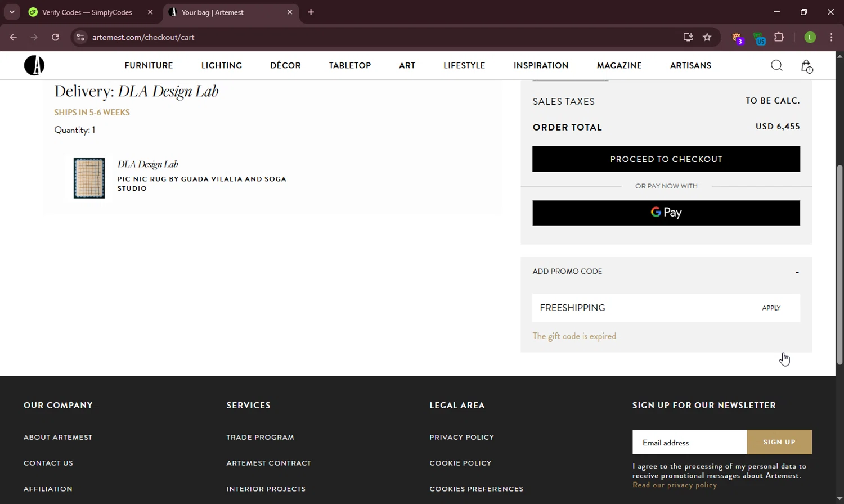Collapse the Add Promo Code section
Image resolution: width=844 pixels, height=504 pixels.
click(x=797, y=272)
